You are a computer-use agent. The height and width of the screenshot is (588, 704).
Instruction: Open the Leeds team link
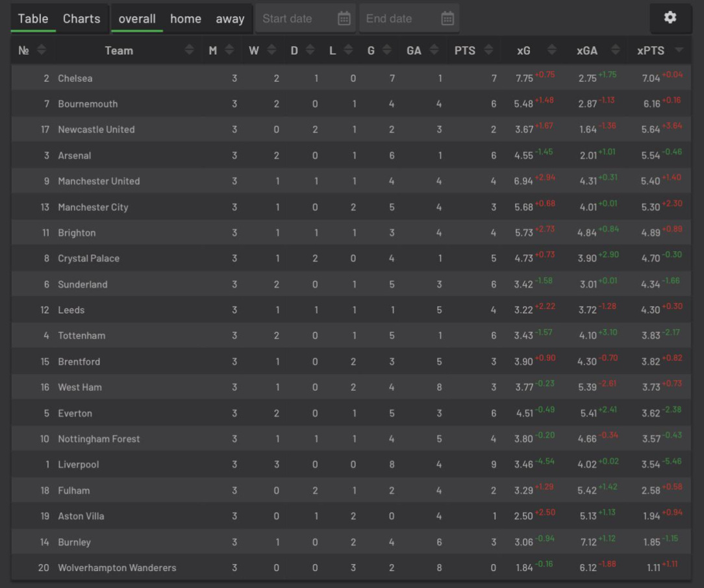pyautogui.click(x=71, y=310)
